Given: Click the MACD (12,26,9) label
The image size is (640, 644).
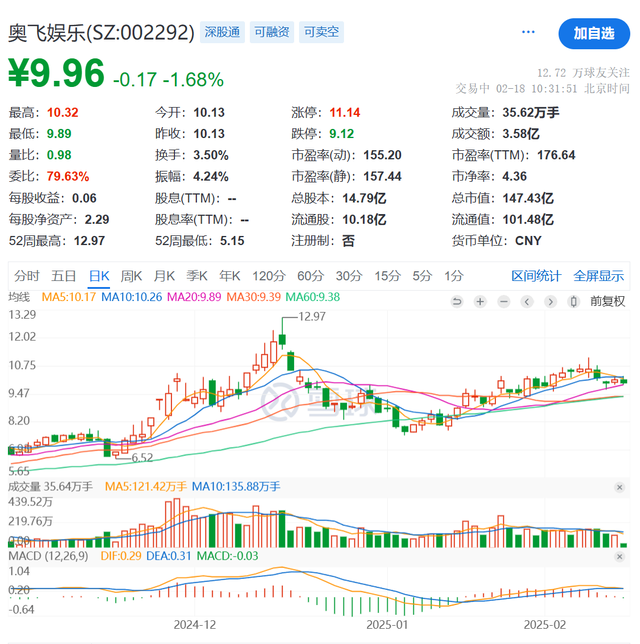Looking at the screenshot, I should (48, 556).
